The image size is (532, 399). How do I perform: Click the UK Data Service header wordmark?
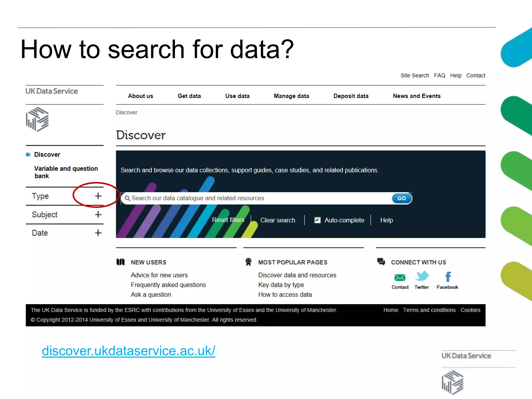point(52,91)
